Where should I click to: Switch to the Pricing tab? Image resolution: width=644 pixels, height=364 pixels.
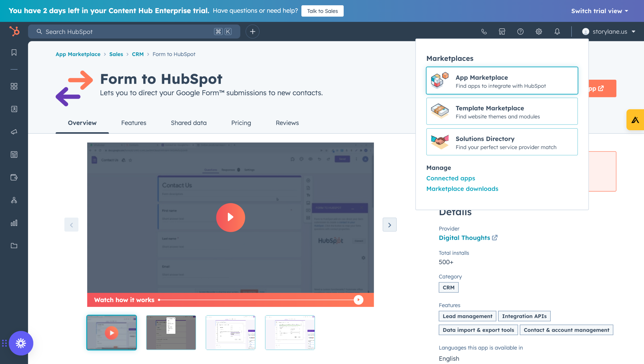tap(241, 123)
